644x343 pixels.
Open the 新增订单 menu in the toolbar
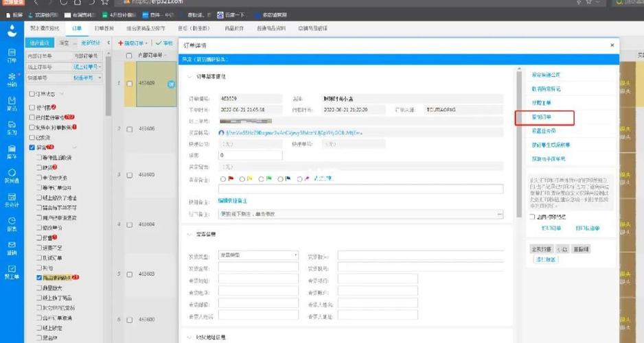coord(133,43)
